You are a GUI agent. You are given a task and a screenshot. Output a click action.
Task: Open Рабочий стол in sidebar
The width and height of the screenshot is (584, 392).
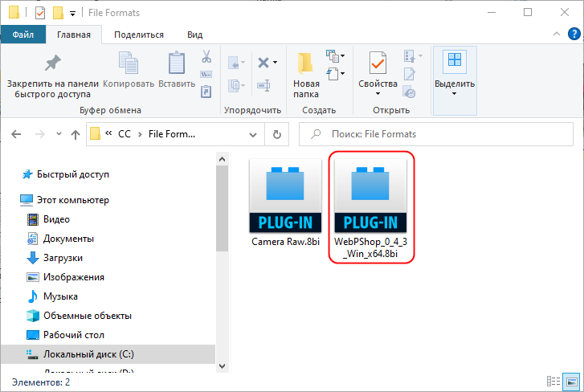click(x=74, y=335)
